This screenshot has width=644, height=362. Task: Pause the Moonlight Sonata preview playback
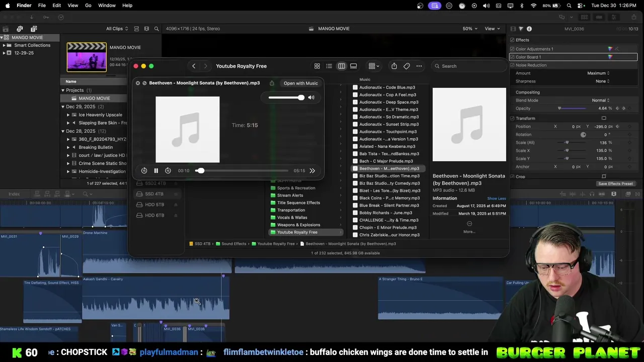click(x=156, y=171)
